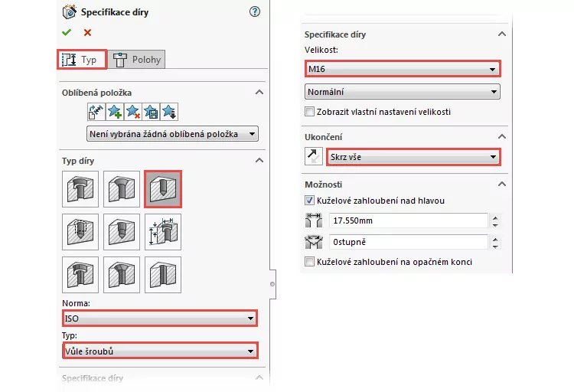The width and height of the screenshot is (574, 392).
Task: Select plain slot type
Action: point(163,275)
